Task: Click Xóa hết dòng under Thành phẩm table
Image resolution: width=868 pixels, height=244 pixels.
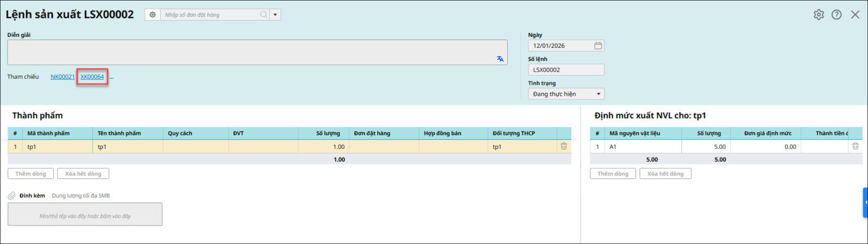Action: coord(83,174)
